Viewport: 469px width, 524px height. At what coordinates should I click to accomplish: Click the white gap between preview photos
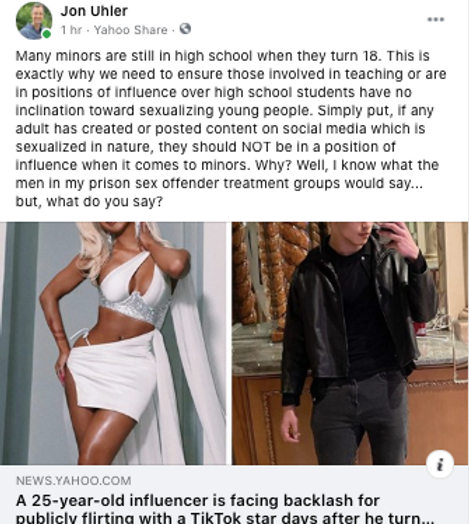point(229,343)
